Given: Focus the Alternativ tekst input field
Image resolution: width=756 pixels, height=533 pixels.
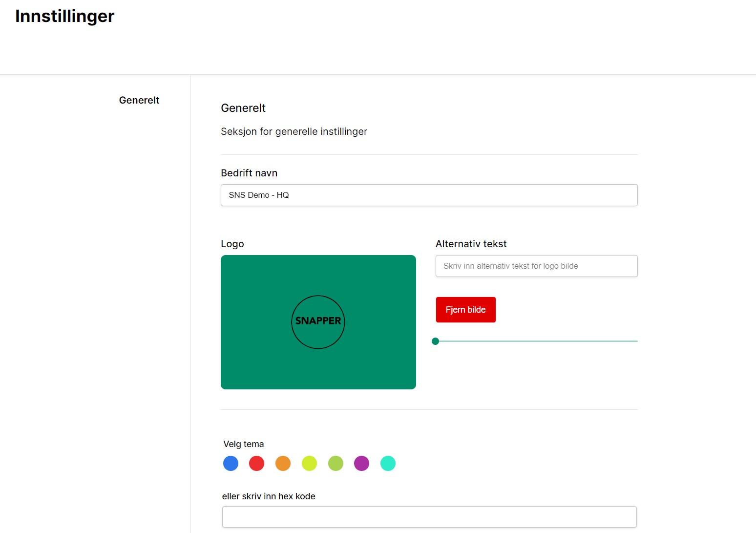Looking at the screenshot, I should tap(536, 266).
